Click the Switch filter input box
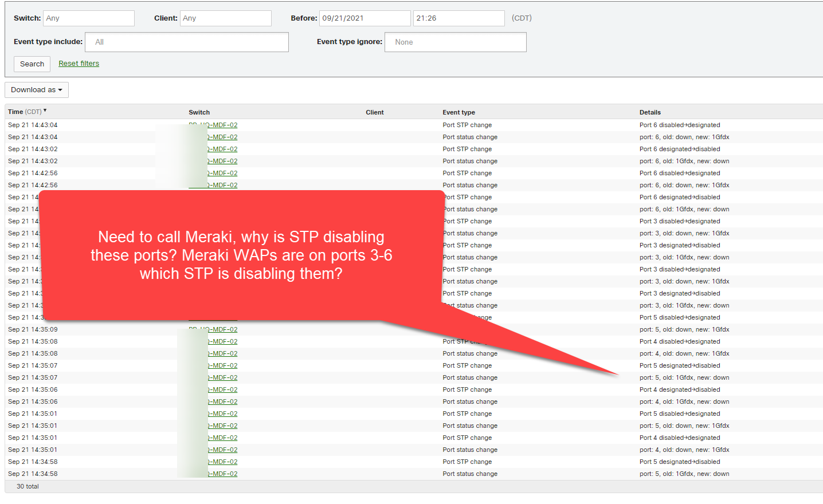823x504 pixels. [88, 18]
